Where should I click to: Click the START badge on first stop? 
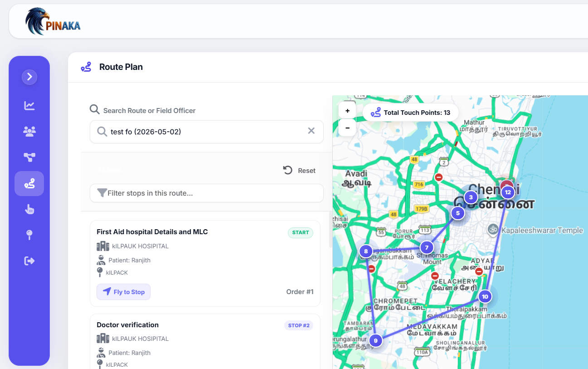(x=301, y=232)
